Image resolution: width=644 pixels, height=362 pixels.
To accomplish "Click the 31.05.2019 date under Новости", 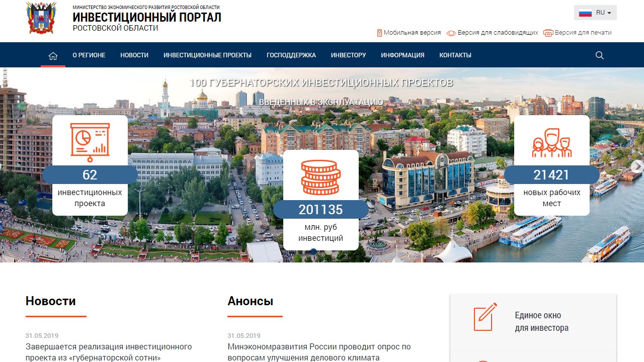I will click(x=42, y=336).
